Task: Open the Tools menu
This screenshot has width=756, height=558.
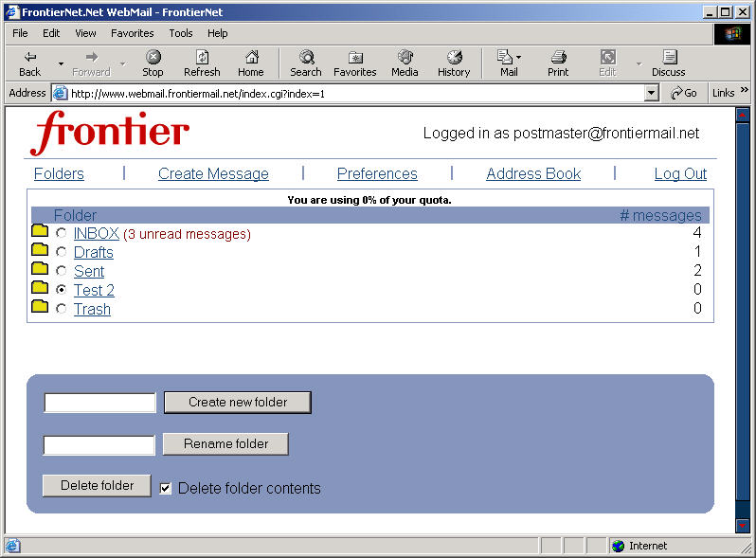Action: tap(181, 33)
